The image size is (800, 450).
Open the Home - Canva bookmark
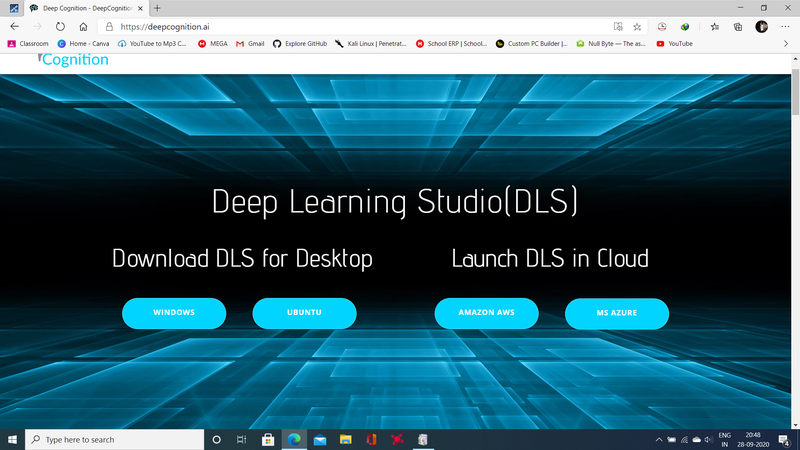pyautogui.click(x=84, y=44)
